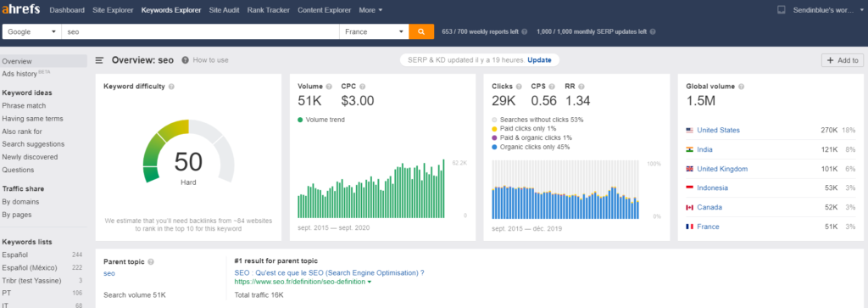Click the France flag icon

tap(689, 227)
